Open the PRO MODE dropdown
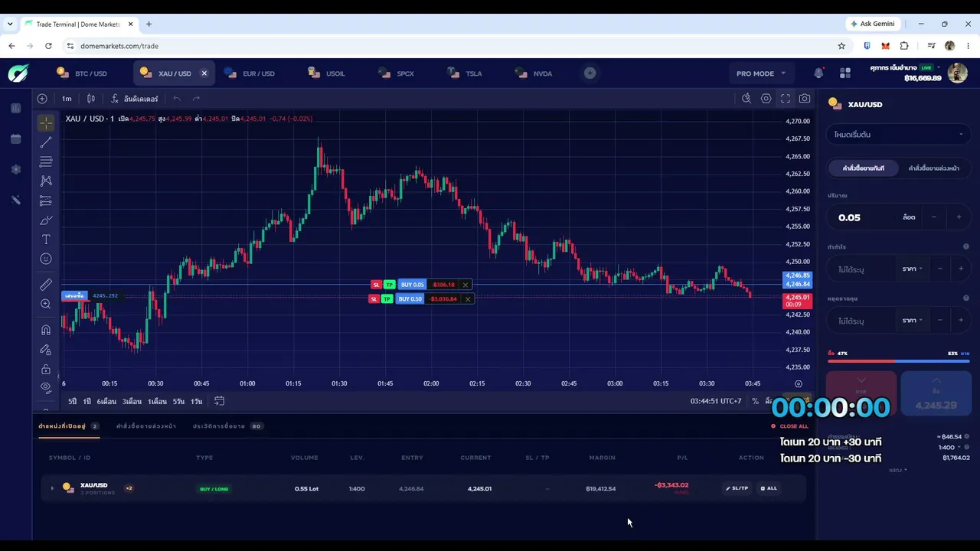980x551 pixels. coord(761,73)
